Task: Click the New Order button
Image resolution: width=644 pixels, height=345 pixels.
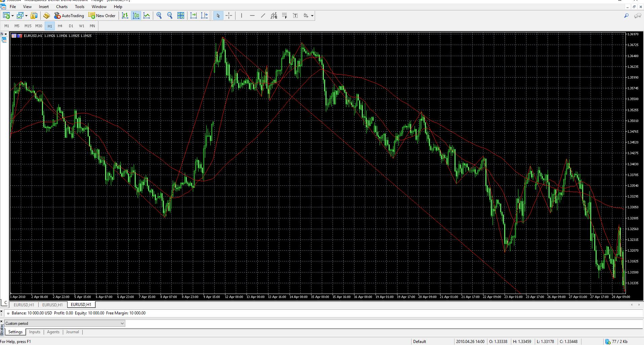Action: pyautogui.click(x=102, y=15)
